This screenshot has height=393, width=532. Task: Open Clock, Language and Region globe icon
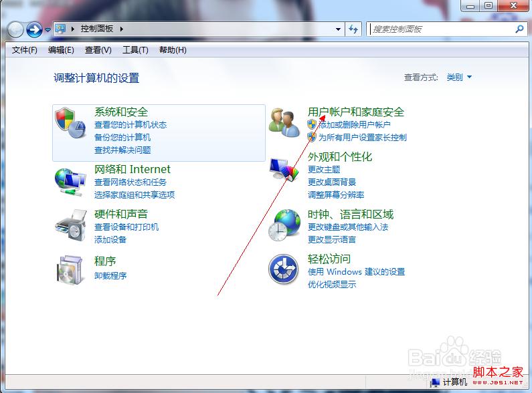pyautogui.click(x=284, y=225)
